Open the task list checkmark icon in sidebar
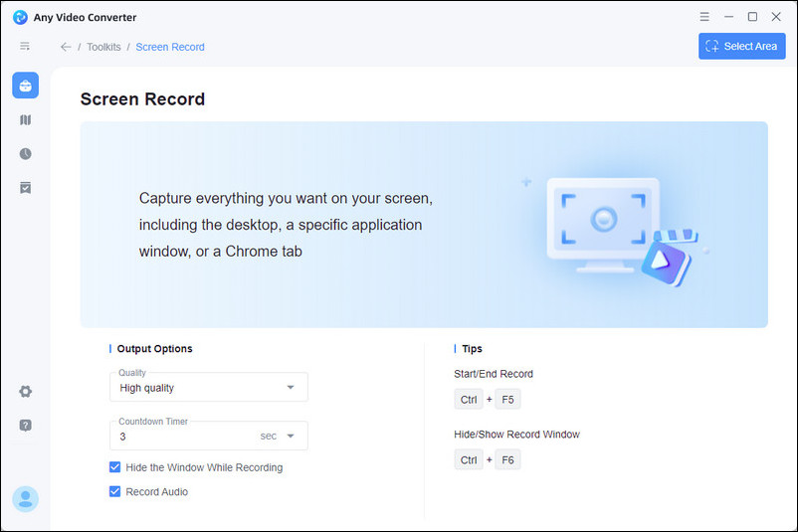Viewport: 798px width, 532px height. [26, 188]
